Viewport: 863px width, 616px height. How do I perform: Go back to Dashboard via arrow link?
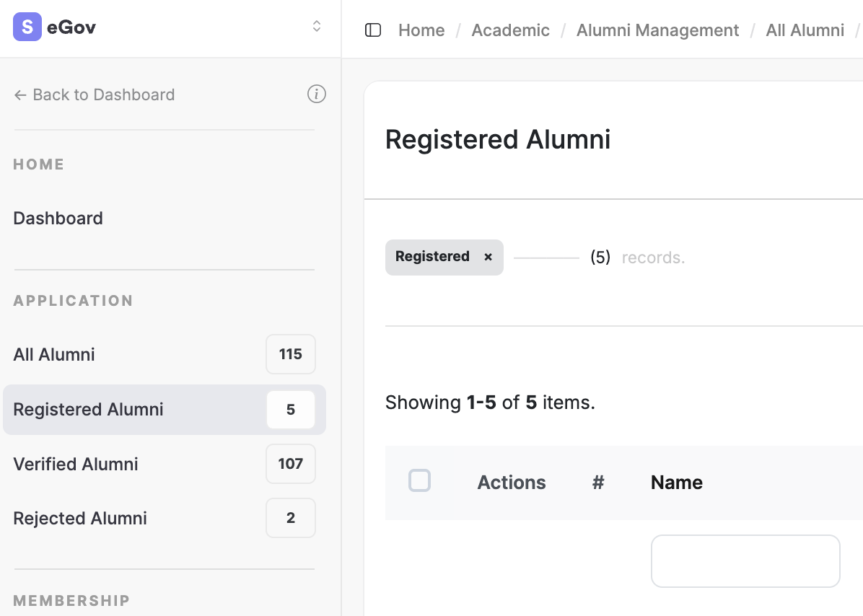tap(95, 94)
